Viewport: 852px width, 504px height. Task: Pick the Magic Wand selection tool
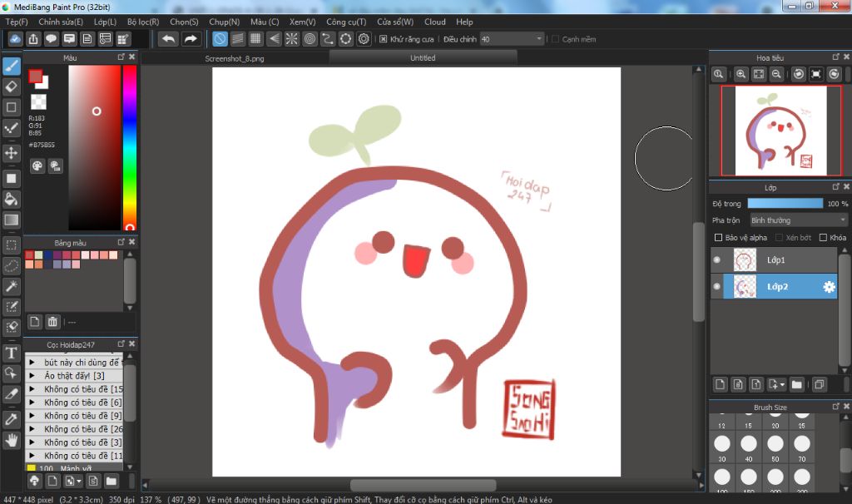pyautogui.click(x=12, y=286)
